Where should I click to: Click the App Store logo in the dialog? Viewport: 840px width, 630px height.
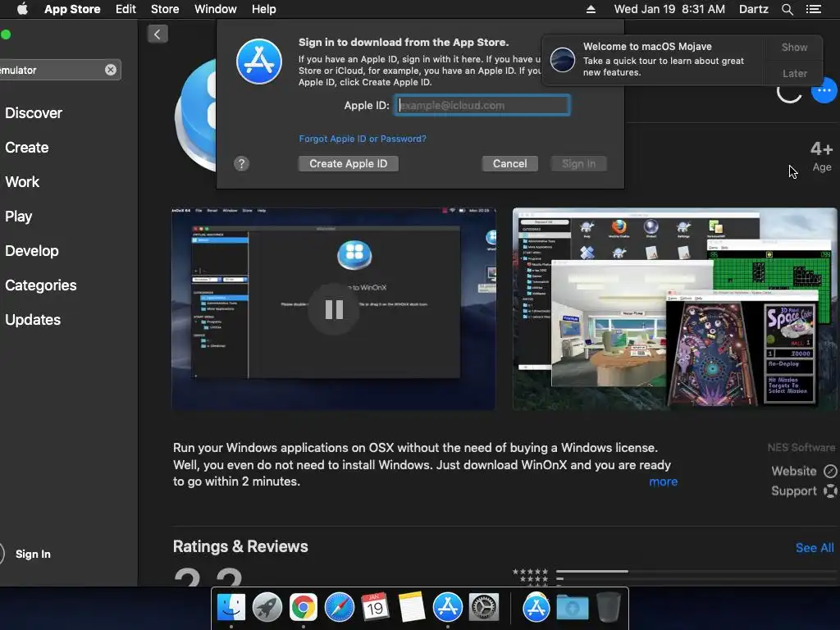[259, 61]
